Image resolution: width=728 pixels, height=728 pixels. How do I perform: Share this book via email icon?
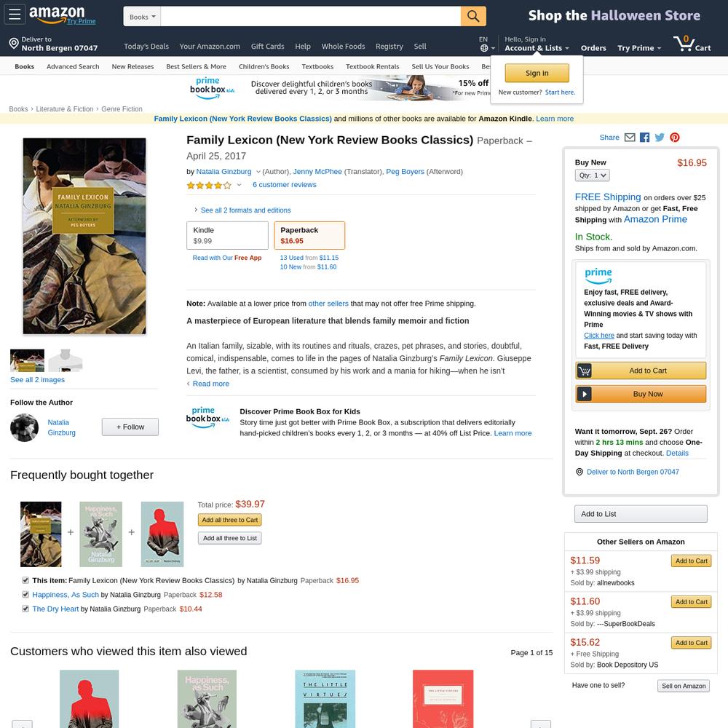[x=630, y=138]
